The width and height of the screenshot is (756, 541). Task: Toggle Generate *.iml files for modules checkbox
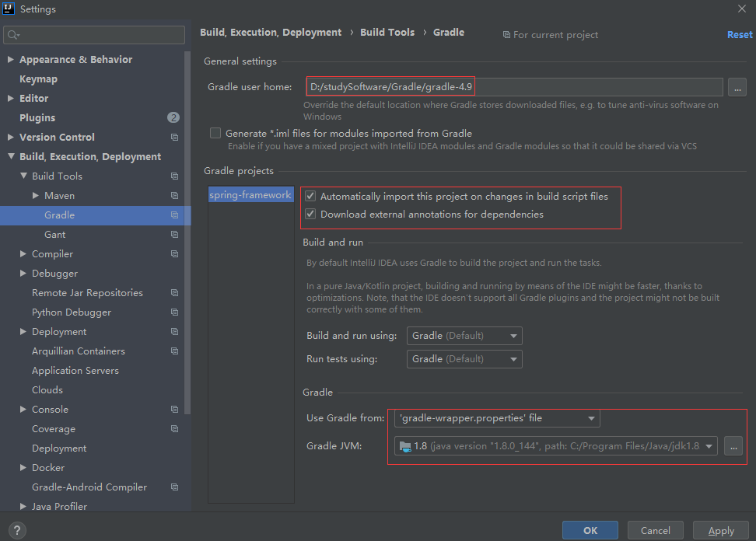(215, 133)
